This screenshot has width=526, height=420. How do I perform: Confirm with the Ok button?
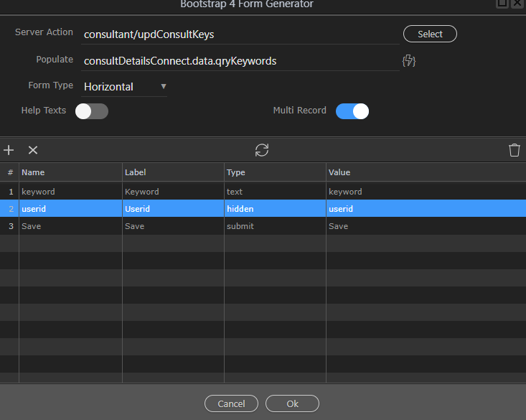click(292, 403)
